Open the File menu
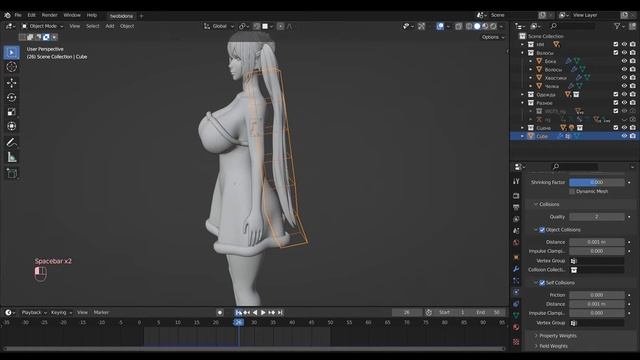This screenshot has height=360, width=640. pos(18,15)
